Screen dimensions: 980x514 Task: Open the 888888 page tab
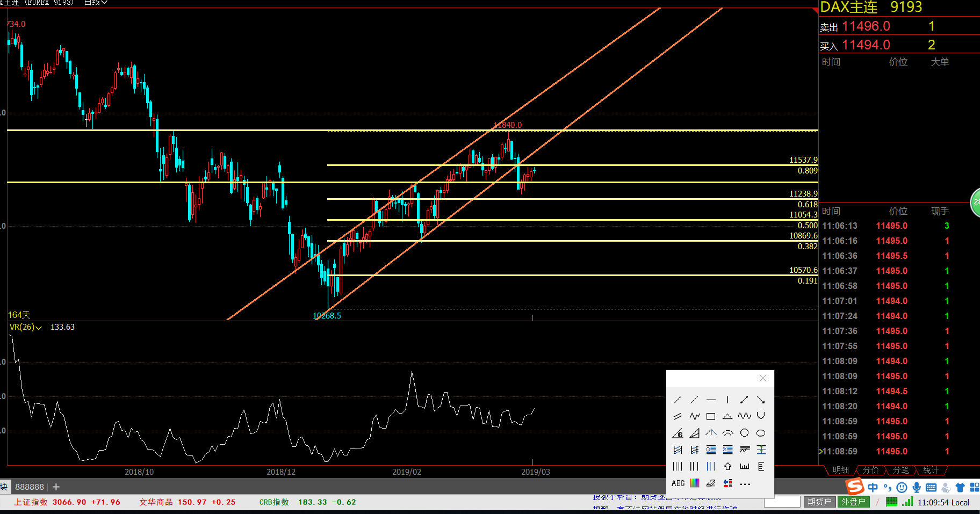tap(29, 487)
